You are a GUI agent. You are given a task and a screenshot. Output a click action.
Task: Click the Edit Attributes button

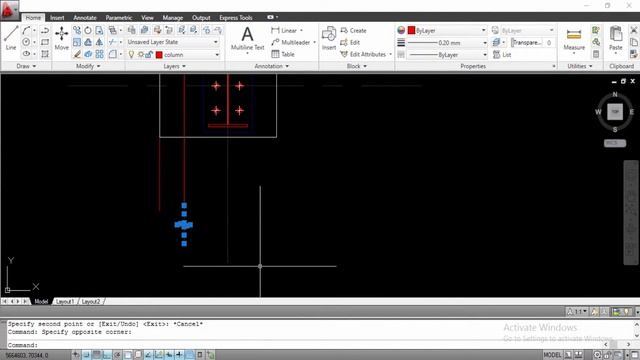point(363,54)
